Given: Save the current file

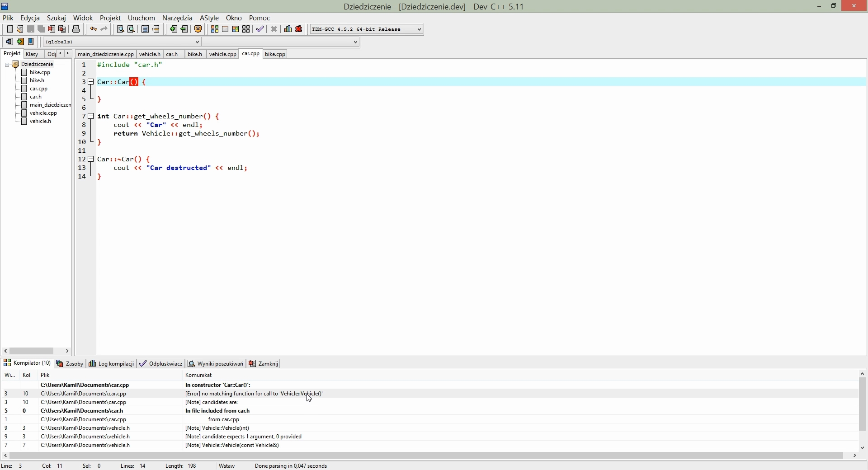Looking at the screenshot, I should click(30, 29).
